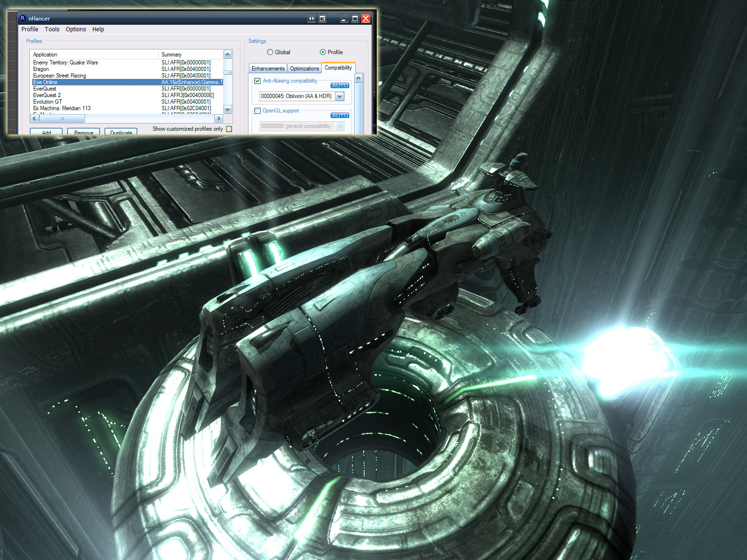Open the Tools menu
Screen dimensions: 747x560
click(52, 29)
